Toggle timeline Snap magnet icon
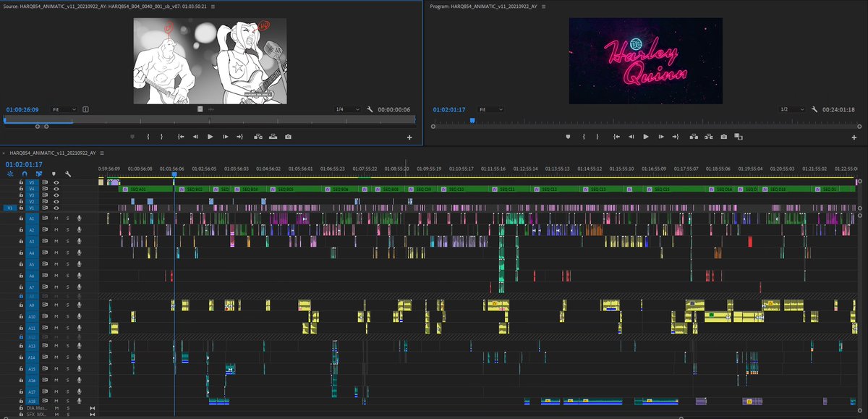This screenshot has width=868, height=419. [24, 174]
